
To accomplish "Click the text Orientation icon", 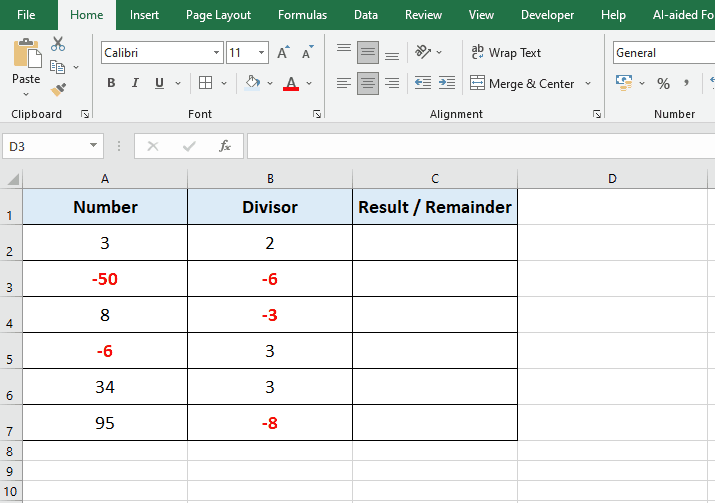I will [423, 52].
